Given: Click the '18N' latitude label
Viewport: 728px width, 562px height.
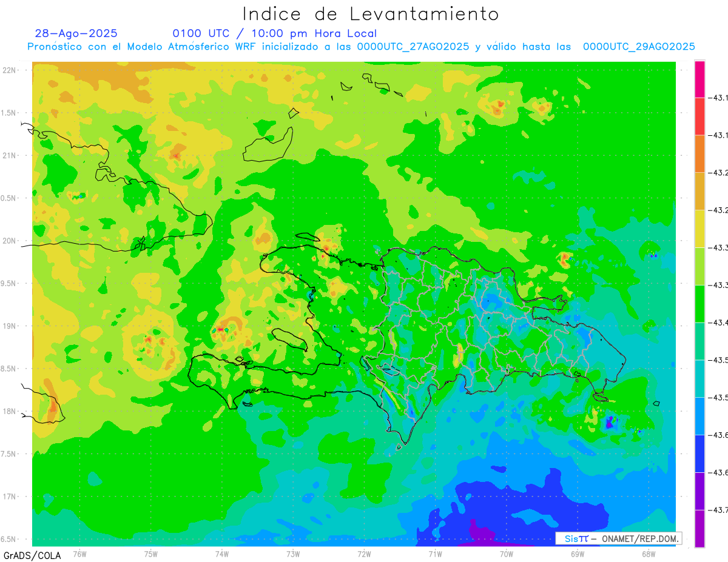Looking at the screenshot, I should click(x=9, y=411).
